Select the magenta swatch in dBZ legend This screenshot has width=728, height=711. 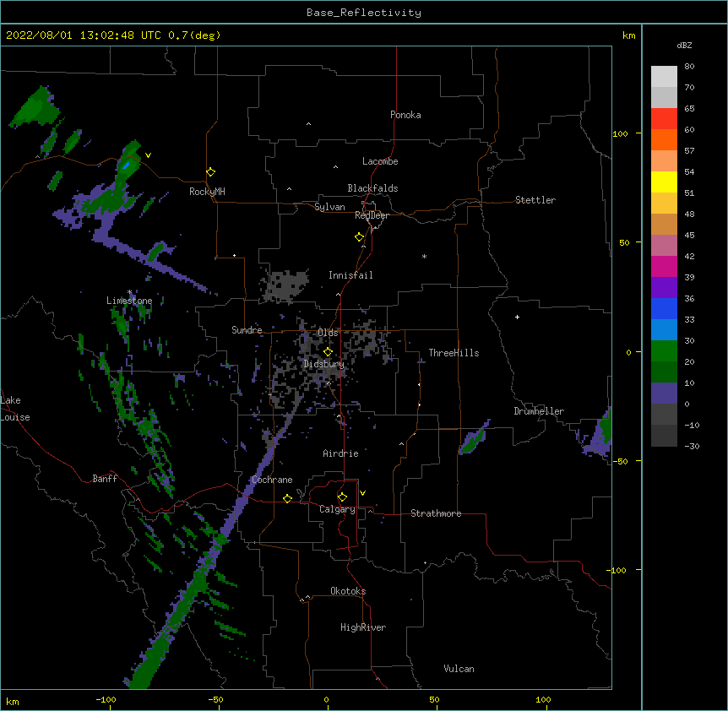click(x=664, y=266)
